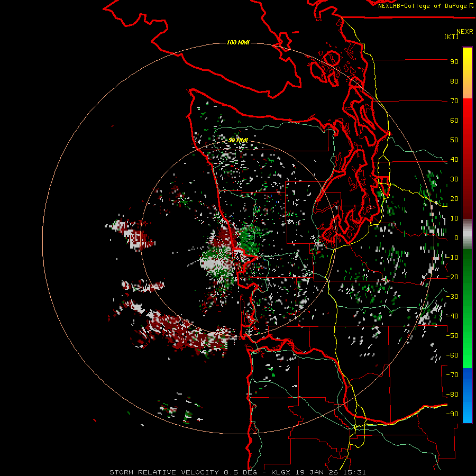Click the positive 70 scale label
The image size is (476, 476).
[454, 101]
